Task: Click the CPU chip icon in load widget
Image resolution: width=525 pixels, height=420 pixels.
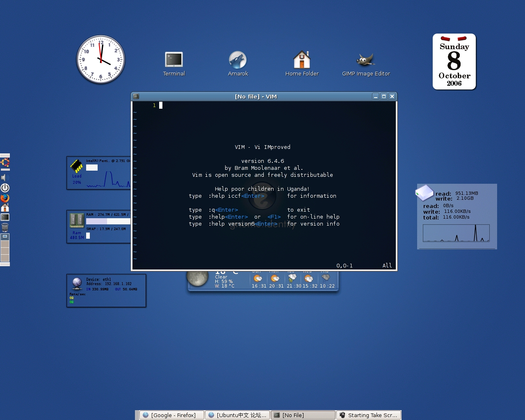Action: (x=77, y=166)
